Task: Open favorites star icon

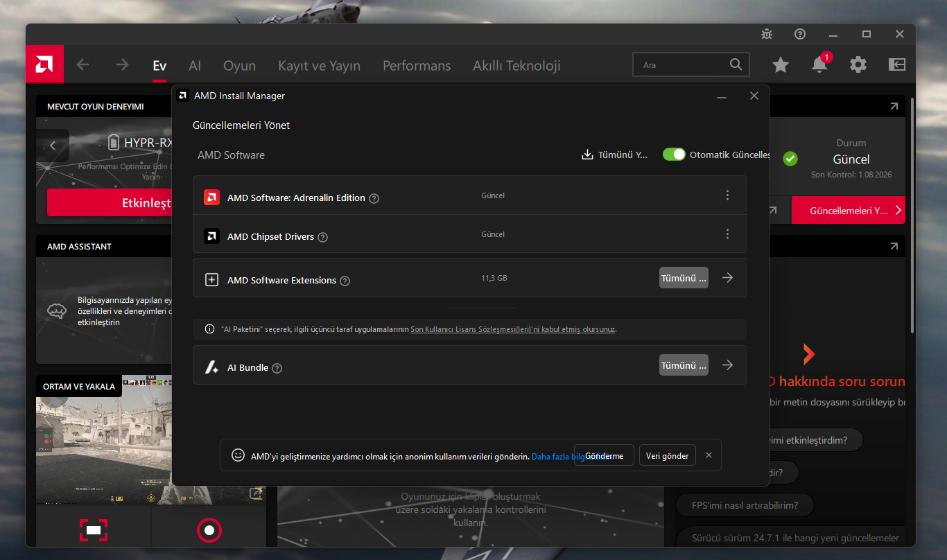Action: pyautogui.click(x=781, y=64)
